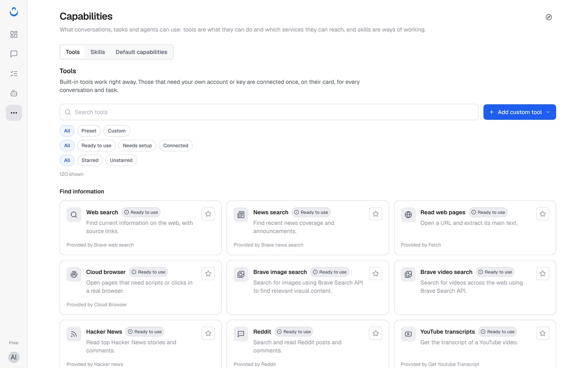The height and width of the screenshot is (368, 588).
Task: Switch to the Skills tab
Action: click(x=98, y=52)
